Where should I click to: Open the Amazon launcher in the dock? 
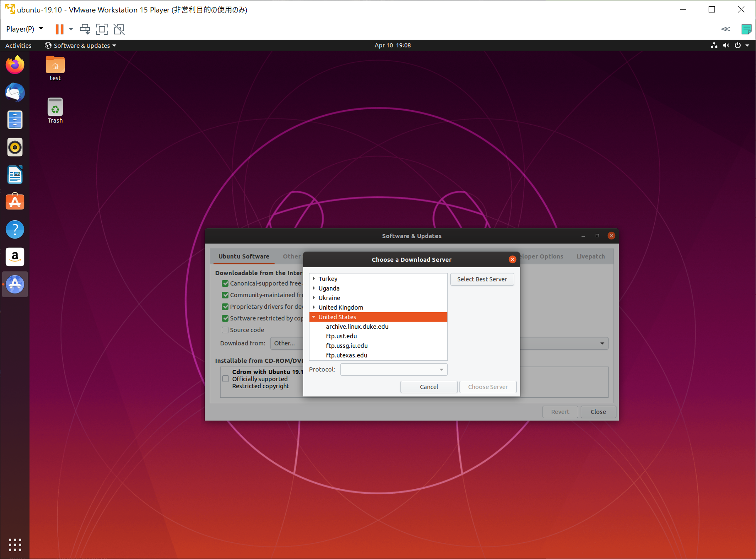[x=15, y=257]
